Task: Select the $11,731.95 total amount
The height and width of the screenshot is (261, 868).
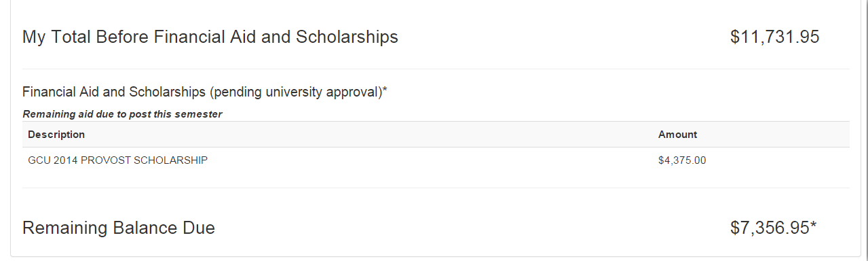Action: tap(775, 37)
